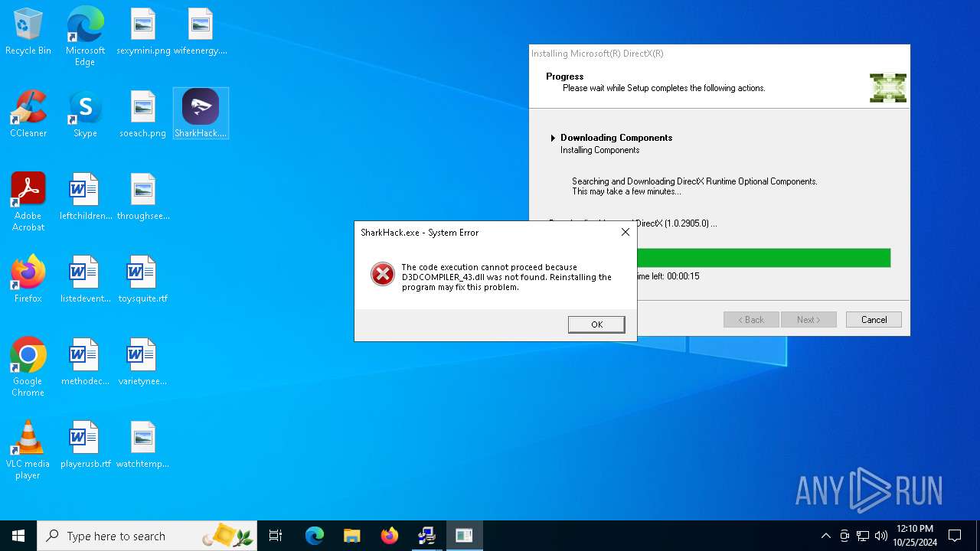The width and height of the screenshot is (980, 551).
Task: Select the watchtemp image file icon
Action: pos(143,444)
